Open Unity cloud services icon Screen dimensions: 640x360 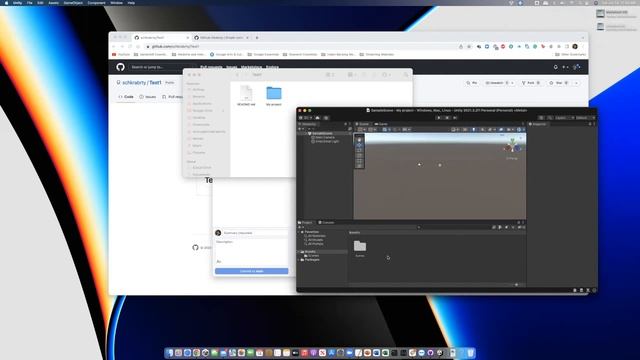(318, 118)
